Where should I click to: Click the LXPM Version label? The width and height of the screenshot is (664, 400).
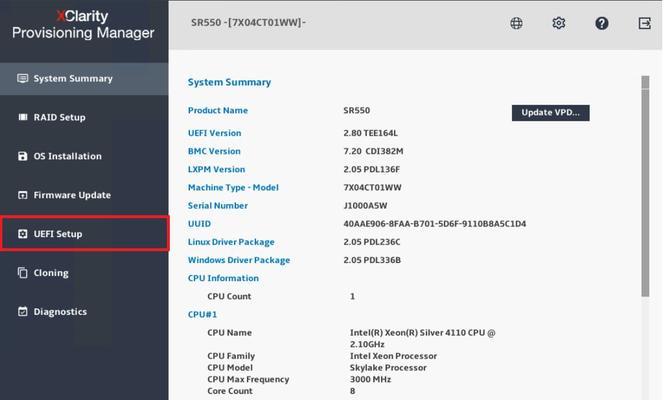tap(216, 169)
